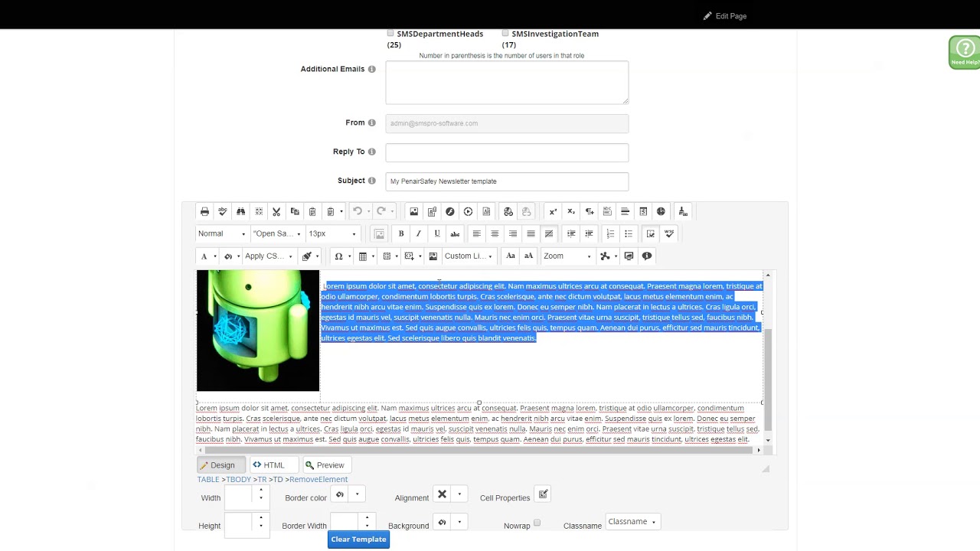Open the Image Manager icon
Viewport: 980px width, 551px height.
[414, 211]
